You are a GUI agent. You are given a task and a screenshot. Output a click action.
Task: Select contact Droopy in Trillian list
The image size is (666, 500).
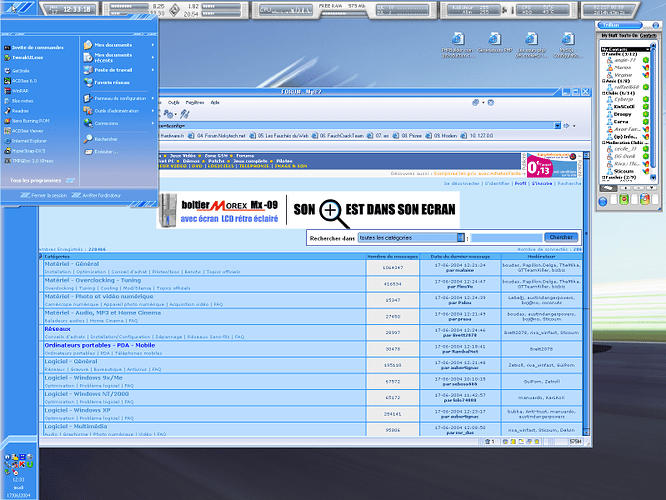click(x=621, y=113)
